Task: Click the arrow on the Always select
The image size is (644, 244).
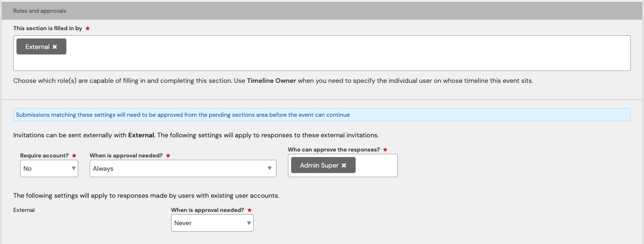Action: [270, 168]
